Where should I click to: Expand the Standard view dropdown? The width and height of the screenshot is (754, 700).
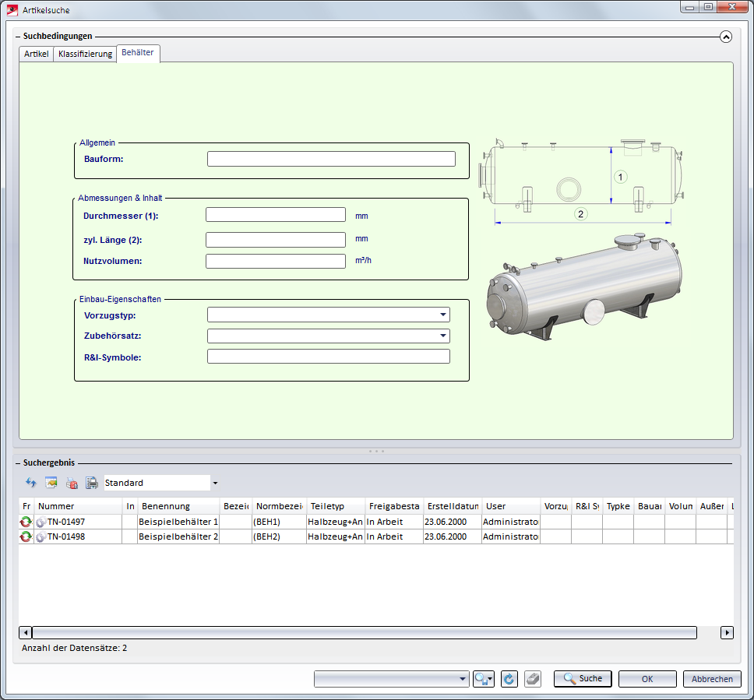coord(215,484)
